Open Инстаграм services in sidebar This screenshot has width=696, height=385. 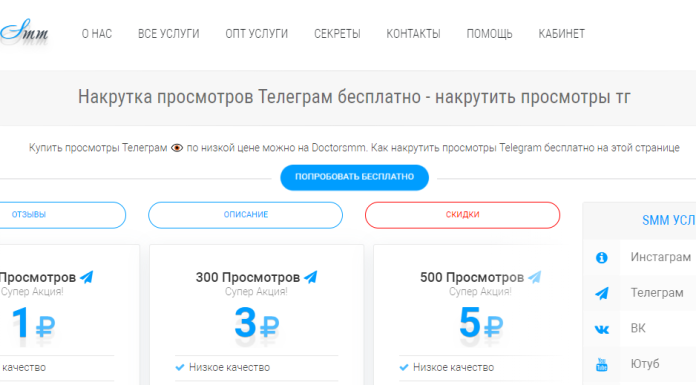[660, 257]
